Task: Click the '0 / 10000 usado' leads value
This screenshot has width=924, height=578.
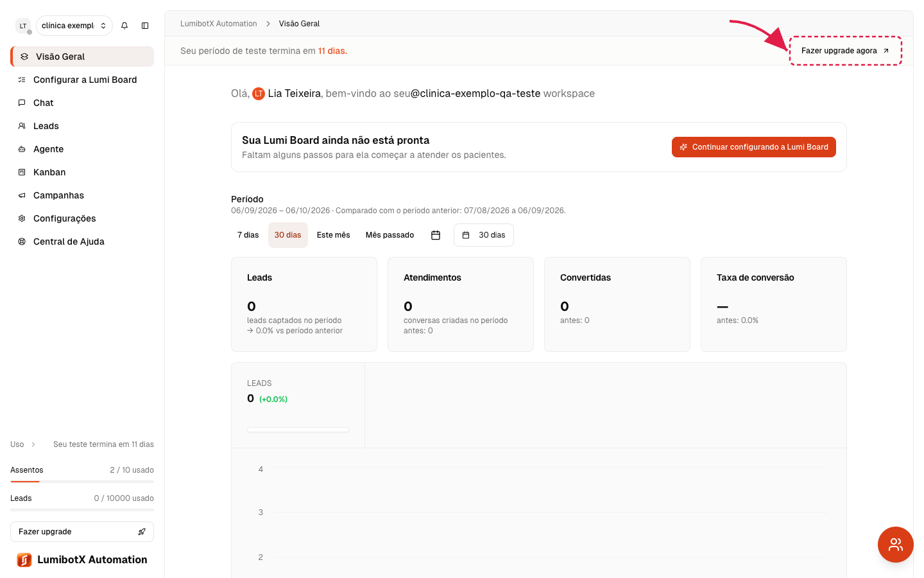Action: [124, 498]
